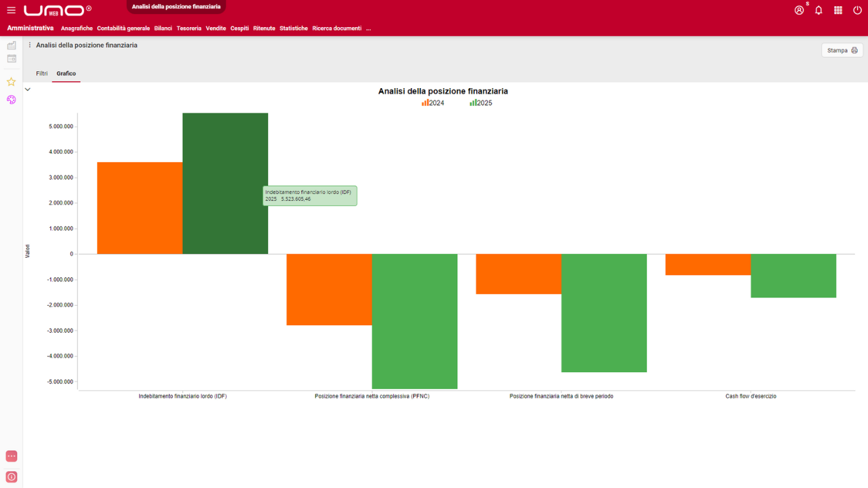
Task: Open the vertical dots page options menu
Action: point(30,45)
